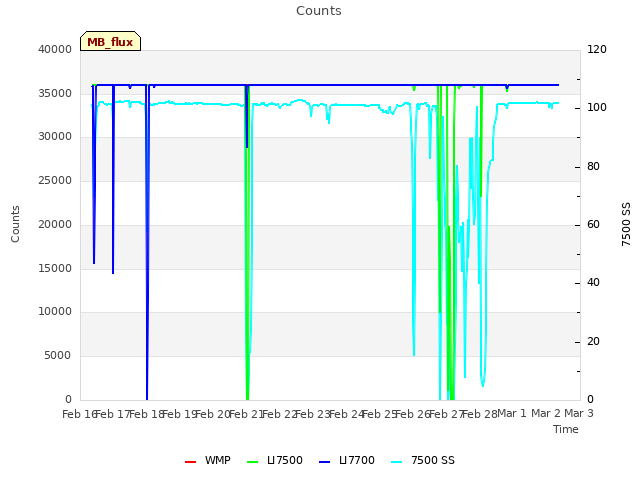Click the left axis label 'Counts'

[15, 224]
